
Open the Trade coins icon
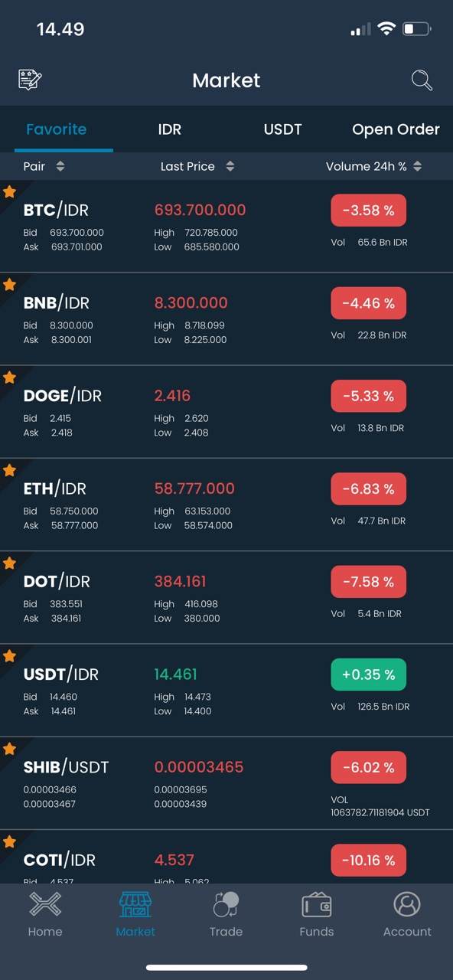click(226, 904)
